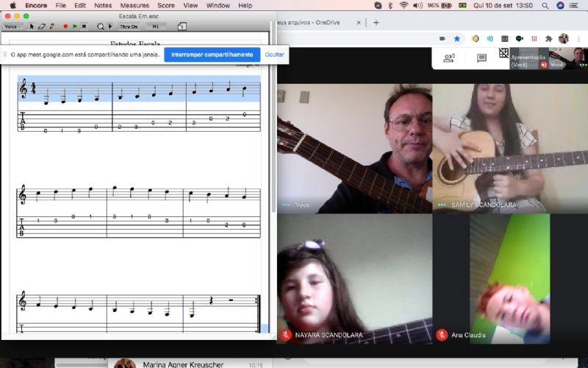This screenshot has height=368, width=588.
Task: Click the SAMILY SCANDOLARA video tile
Action: tap(510, 149)
